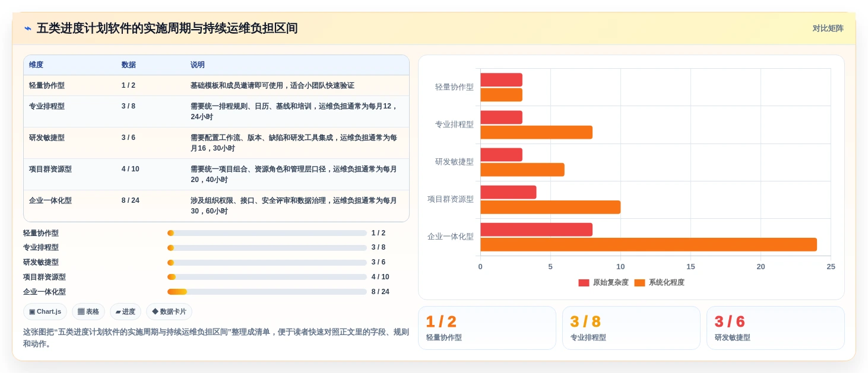Viewport: 868px width, 373px height.
Task: Click the x-axis tick label 25
Action: 831,267
